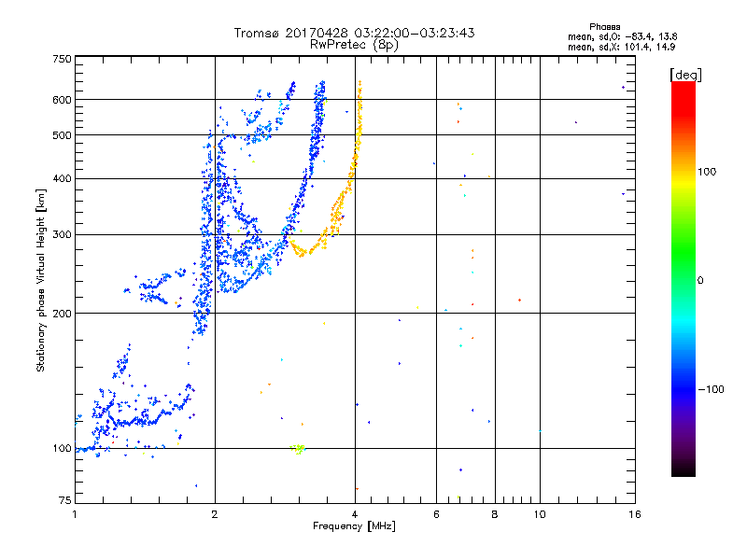This screenshot has height=560, width=747.
Task: Click the 'mean, sd,X: 101.4, 14.9' text
Action: pos(621,47)
